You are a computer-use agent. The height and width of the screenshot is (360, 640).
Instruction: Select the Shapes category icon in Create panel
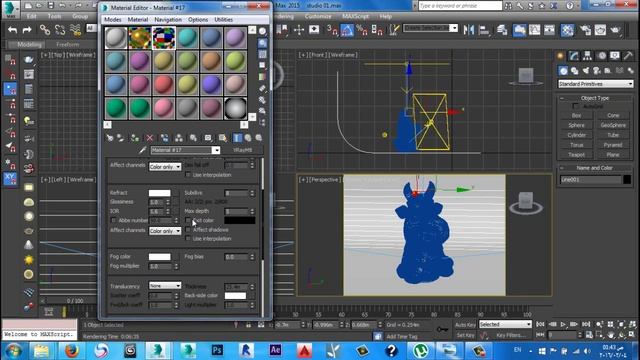click(575, 71)
